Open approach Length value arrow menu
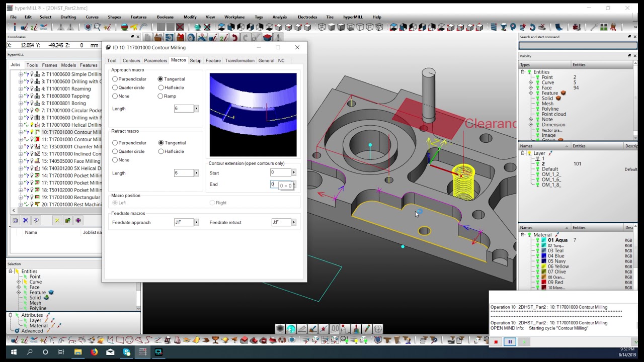The height and width of the screenshot is (362, 644). [196, 109]
